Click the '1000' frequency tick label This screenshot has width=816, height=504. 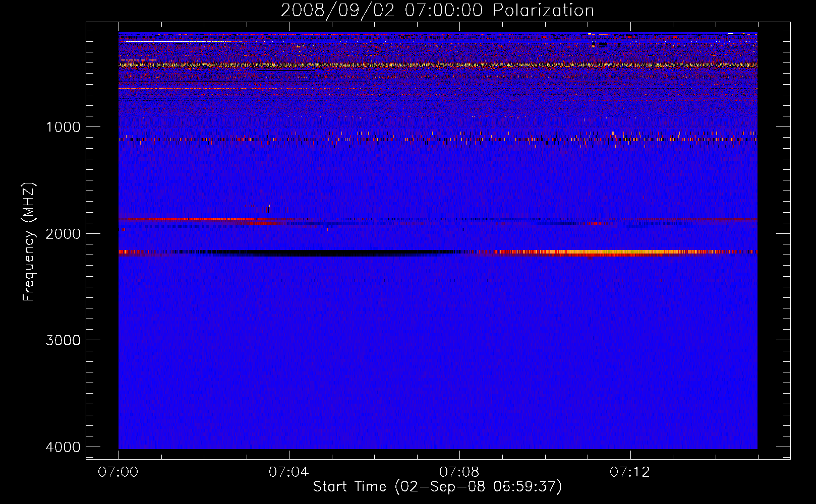63,127
